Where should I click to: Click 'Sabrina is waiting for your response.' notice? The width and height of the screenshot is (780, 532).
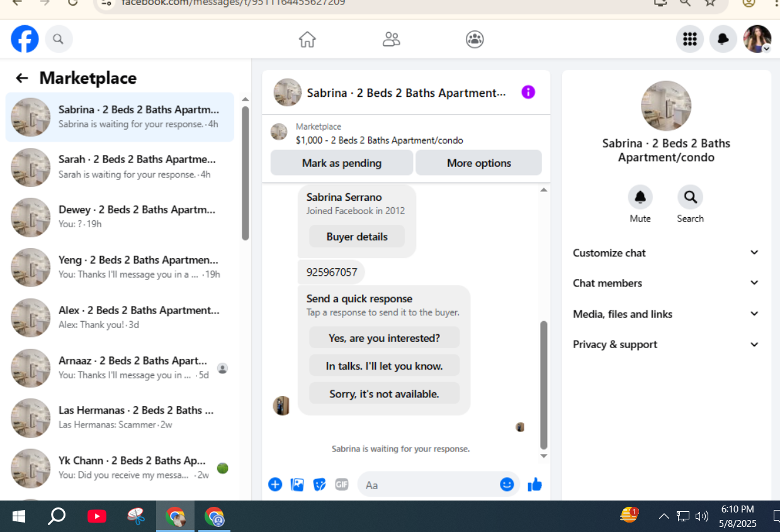(400, 449)
